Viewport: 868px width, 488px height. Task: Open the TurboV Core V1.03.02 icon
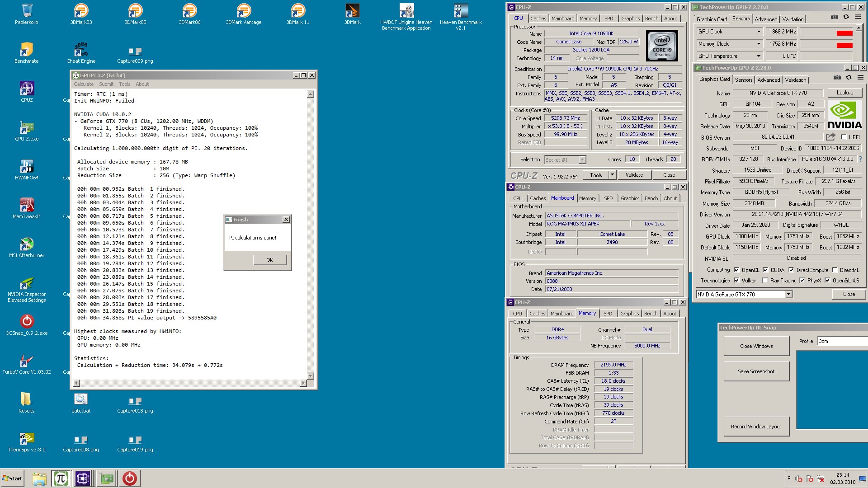(27, 363)
